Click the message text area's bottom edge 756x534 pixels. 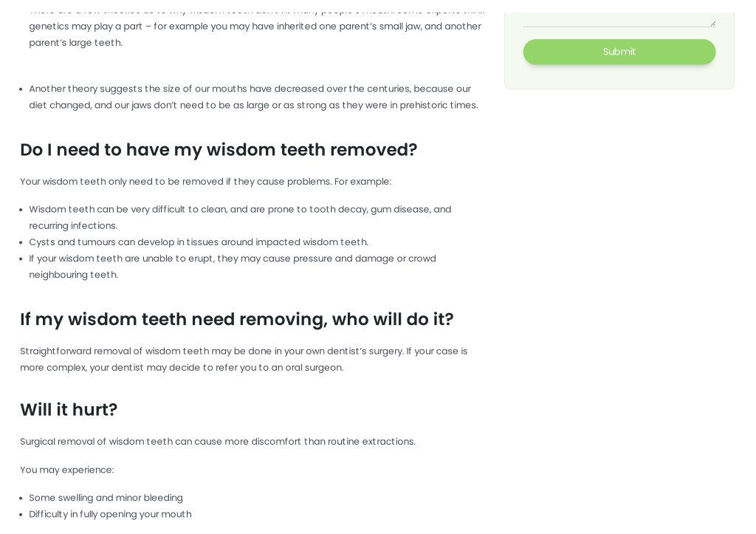(x=619, y=26)
